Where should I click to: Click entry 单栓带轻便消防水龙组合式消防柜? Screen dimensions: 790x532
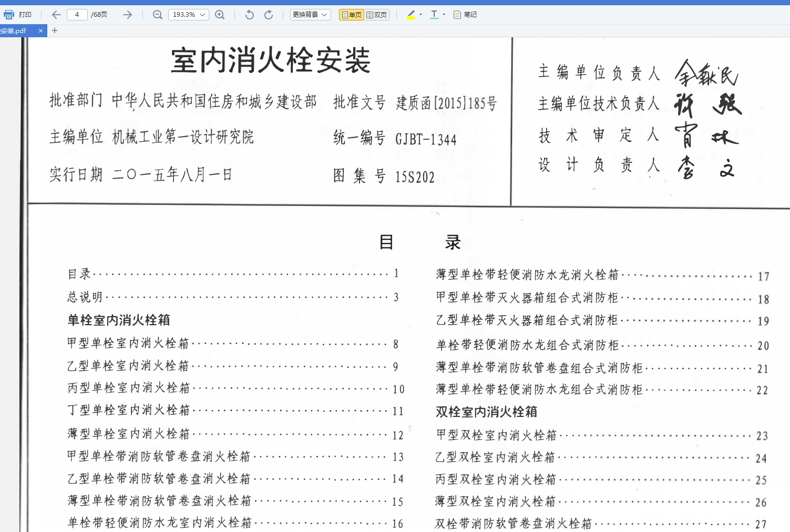603,345
